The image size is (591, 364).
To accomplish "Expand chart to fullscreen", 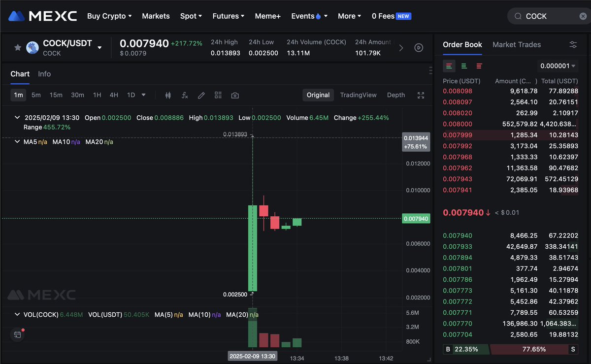I will 421,95.
